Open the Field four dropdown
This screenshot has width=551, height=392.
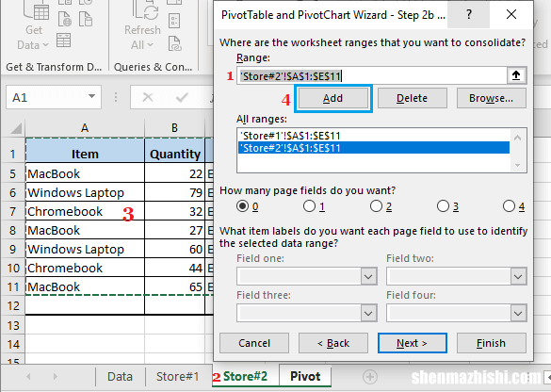point(518,313)
